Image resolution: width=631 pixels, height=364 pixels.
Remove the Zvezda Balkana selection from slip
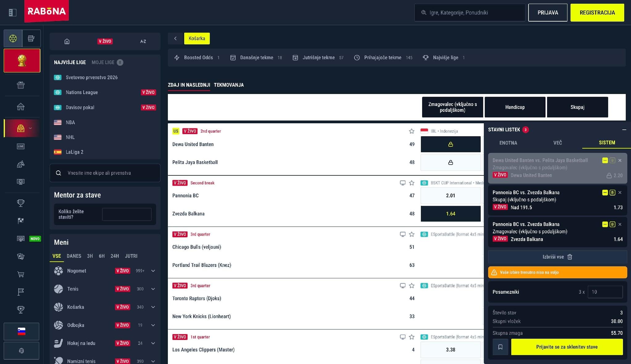620,225
